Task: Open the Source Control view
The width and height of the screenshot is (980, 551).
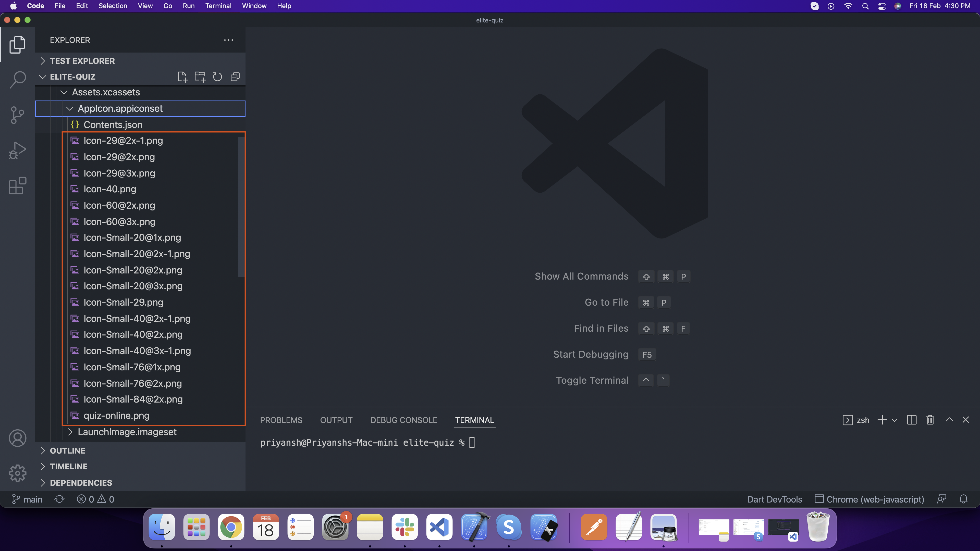Action: tap(18, 115)
